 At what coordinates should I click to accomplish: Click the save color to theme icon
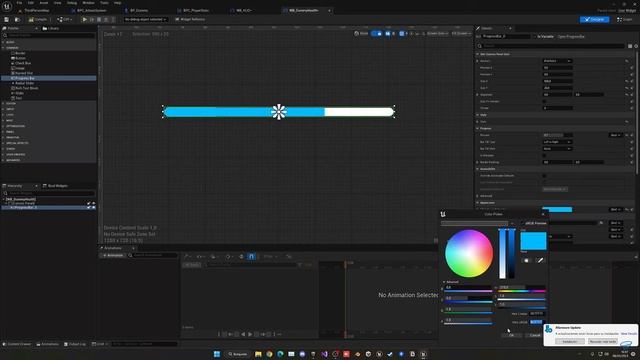tap(526, 260)
